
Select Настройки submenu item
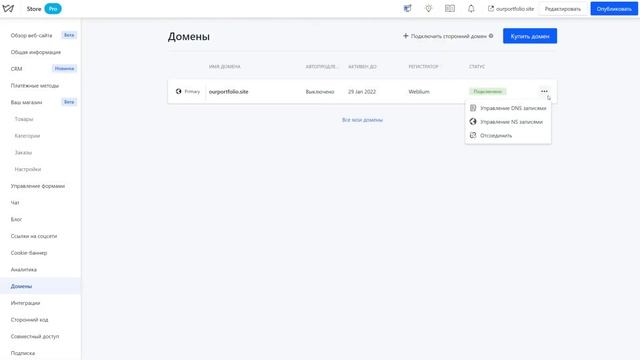point(28,169)
